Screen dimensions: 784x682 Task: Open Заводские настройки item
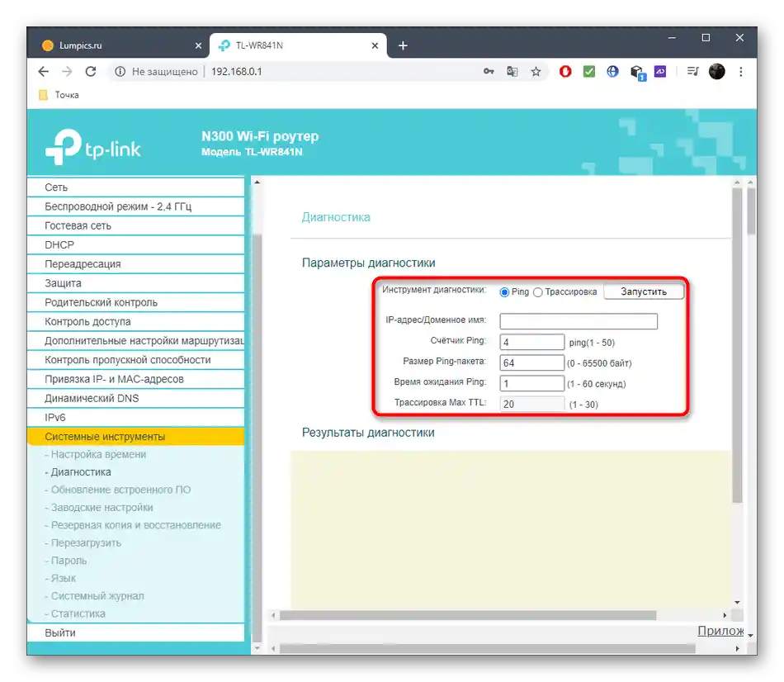point(99,508)
